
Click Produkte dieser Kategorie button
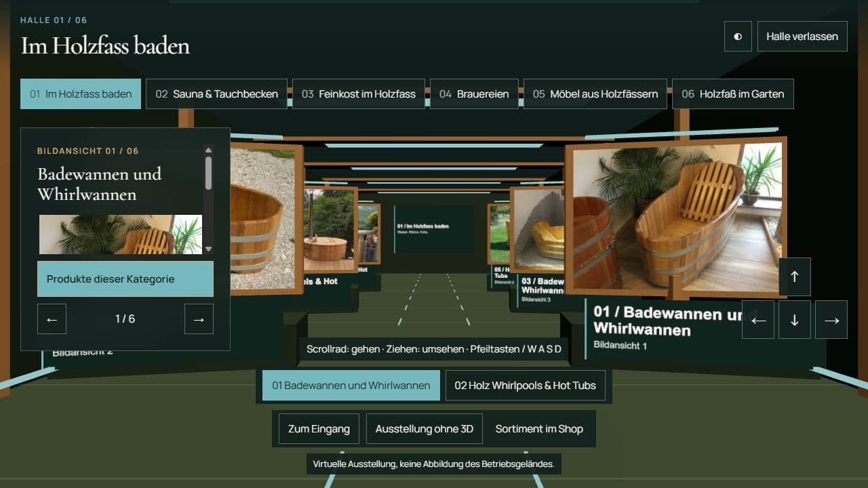pos(125,279)
